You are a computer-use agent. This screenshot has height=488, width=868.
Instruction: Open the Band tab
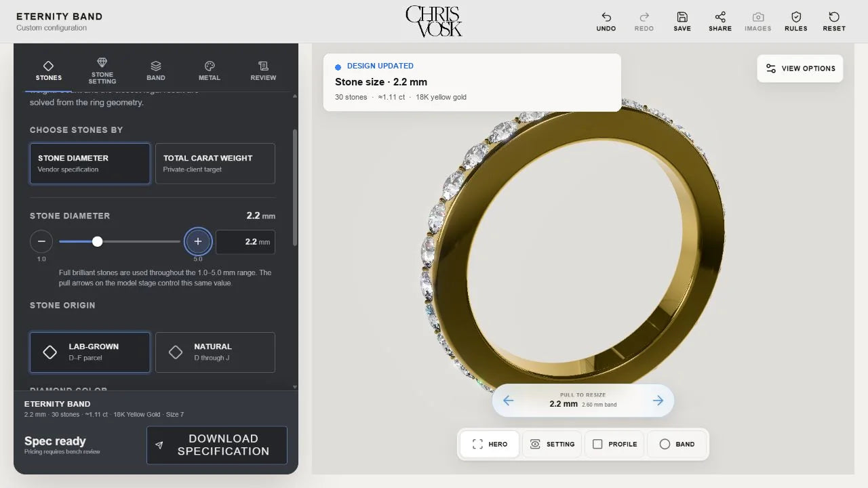(x=156, y=70)
